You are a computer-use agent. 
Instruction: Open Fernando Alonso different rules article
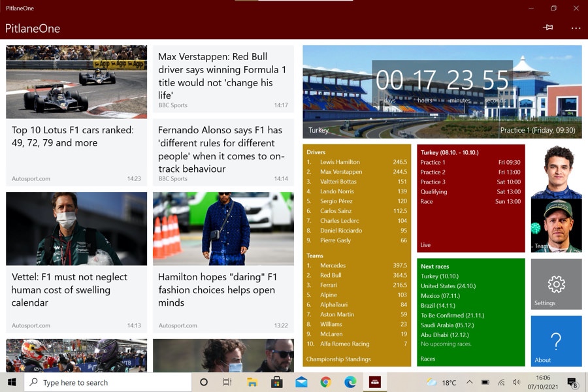pos(223,152)
